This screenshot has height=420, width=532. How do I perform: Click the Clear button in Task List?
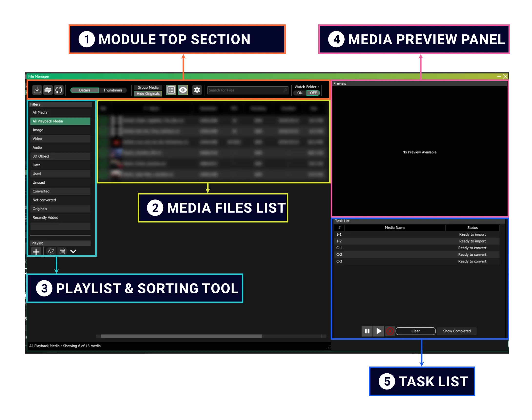(x=416, y=331)
